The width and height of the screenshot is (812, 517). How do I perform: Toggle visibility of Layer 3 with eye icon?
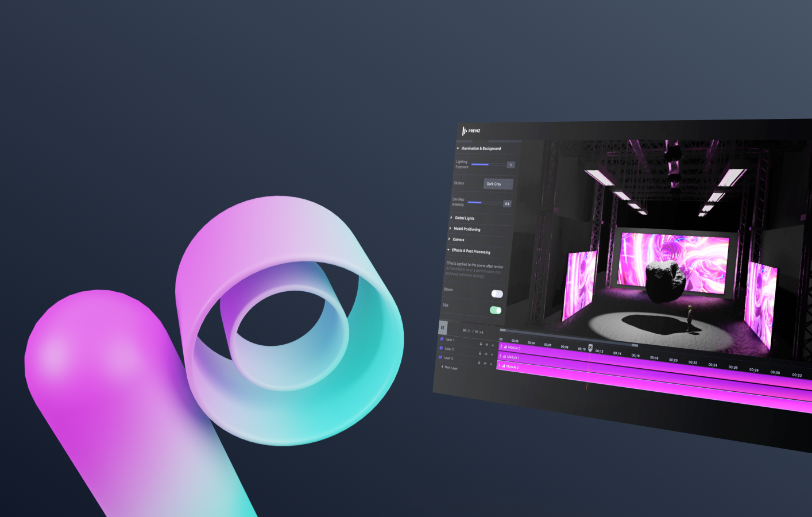(x=485, y=363)
